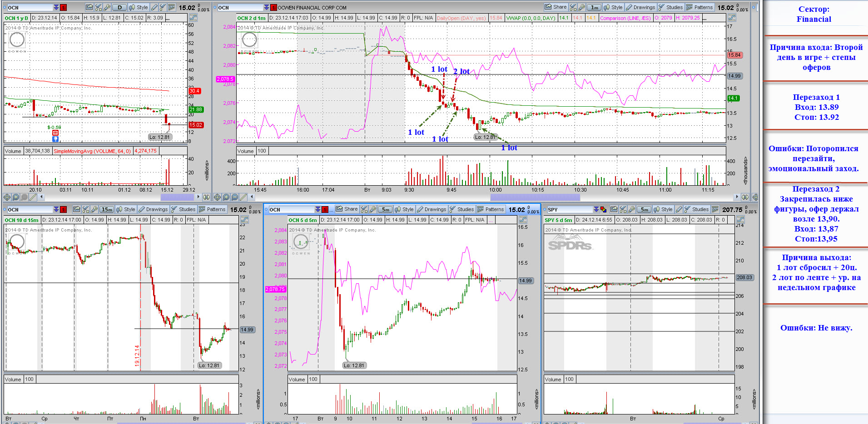
Task: Click share icon in top-left OCN daily chart
Action: point(89,7)
